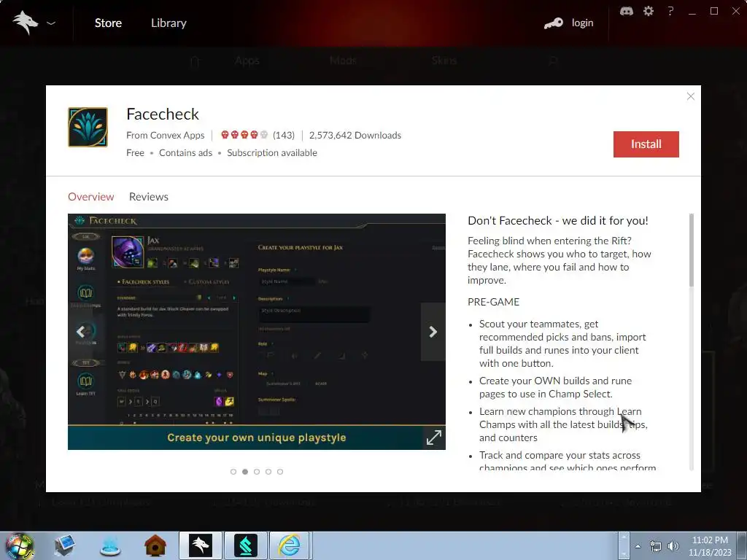Select the Overview tab
The image size is (747, 560).
91,197
